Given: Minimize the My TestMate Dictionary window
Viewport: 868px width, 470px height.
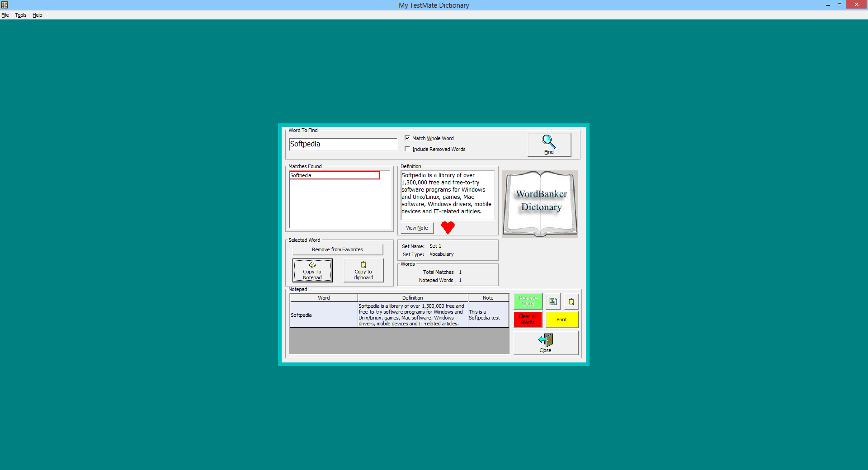Looking at the screenshot, I should point(828,5).
